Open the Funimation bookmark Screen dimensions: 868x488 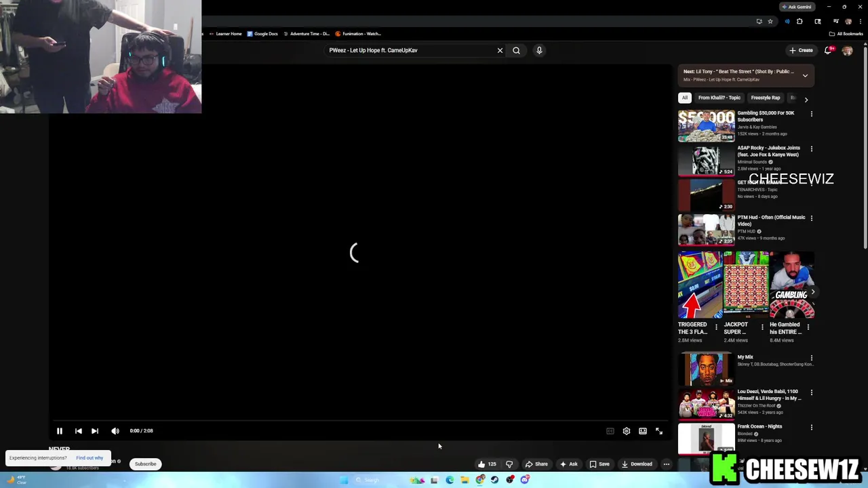click(x=359, y=34)
